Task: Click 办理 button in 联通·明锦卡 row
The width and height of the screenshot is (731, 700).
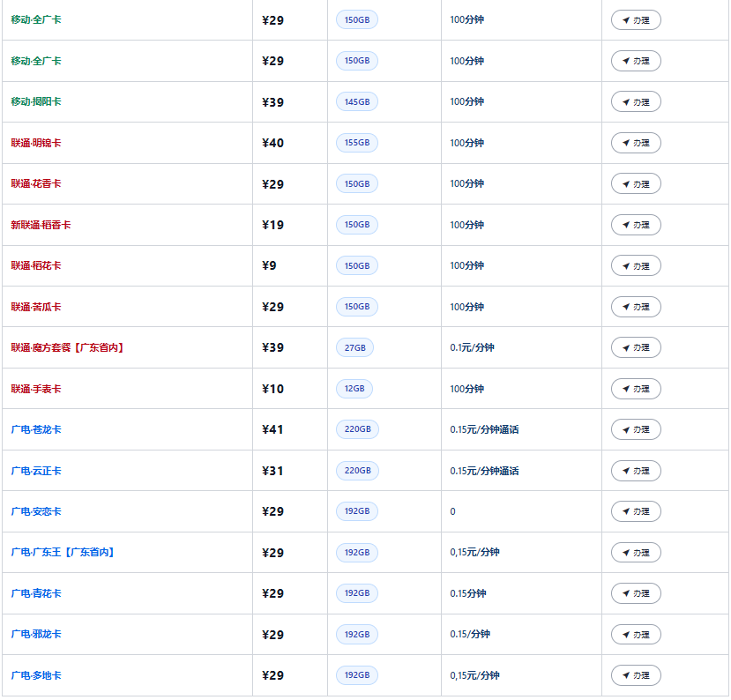Action: [636, 143]
